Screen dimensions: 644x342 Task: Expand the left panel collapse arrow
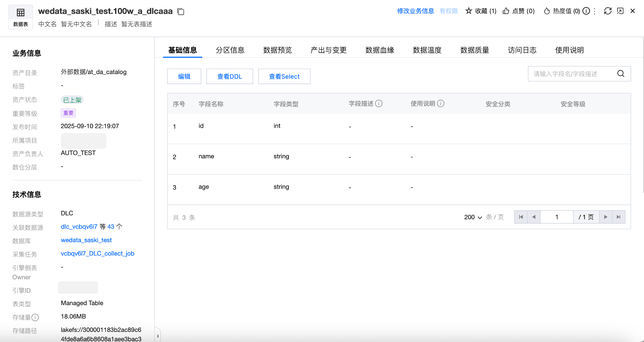tap(158, 336)
